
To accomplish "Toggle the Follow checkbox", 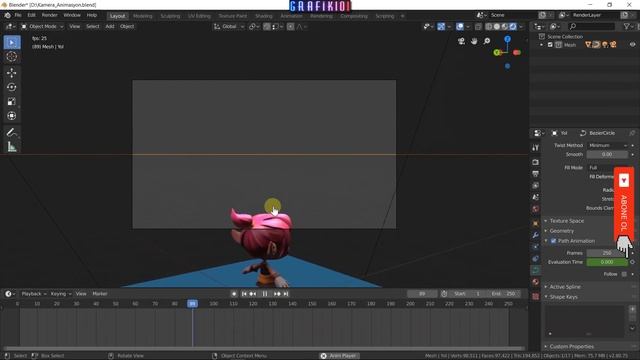I will click(x=624, y=274).
